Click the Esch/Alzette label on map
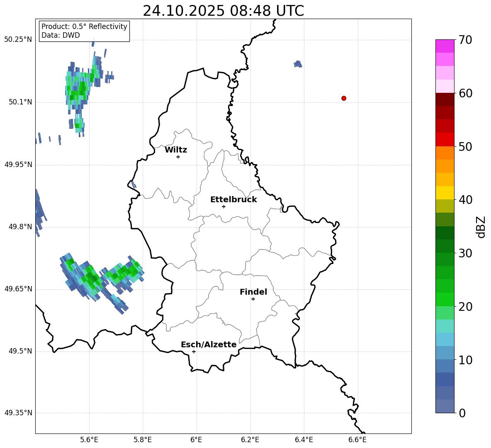Image resolution: width=491 pixels, height=448 pixels. (x=209, y=345)
